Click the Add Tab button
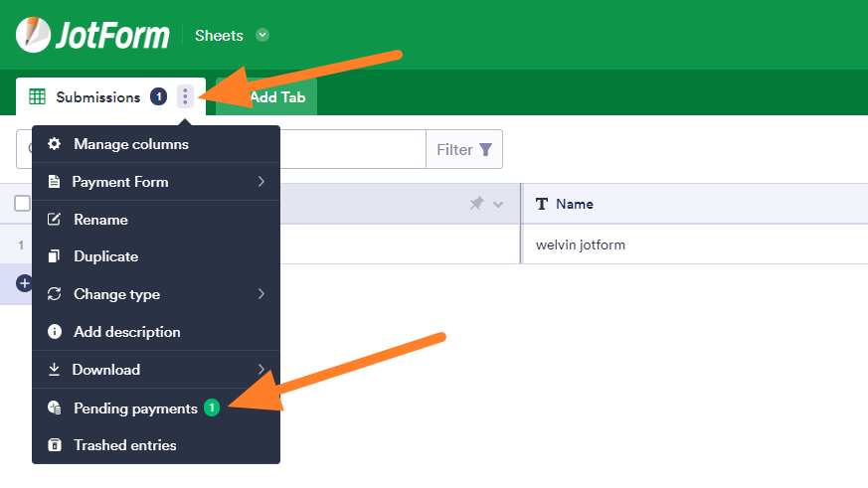This screenshot has width=868, height=488. click(276, 97)
